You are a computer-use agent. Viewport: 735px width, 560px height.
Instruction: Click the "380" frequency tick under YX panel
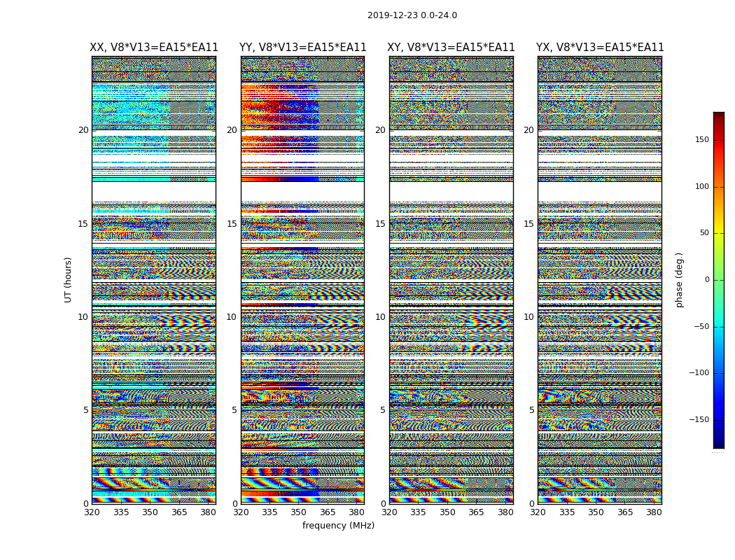[x=654, y=512]
